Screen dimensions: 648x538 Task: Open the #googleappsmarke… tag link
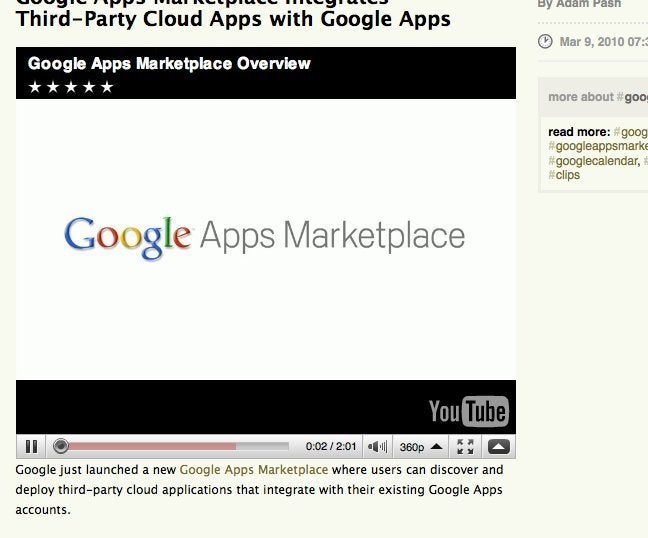598,146
